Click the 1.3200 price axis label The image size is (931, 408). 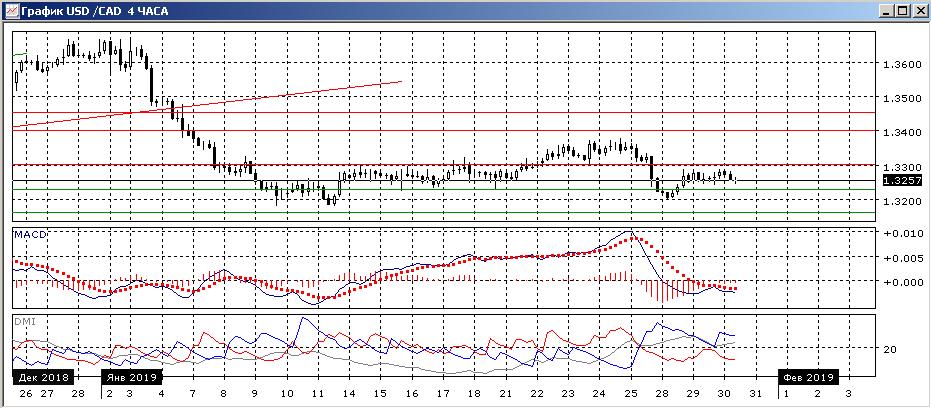[902, 202]
